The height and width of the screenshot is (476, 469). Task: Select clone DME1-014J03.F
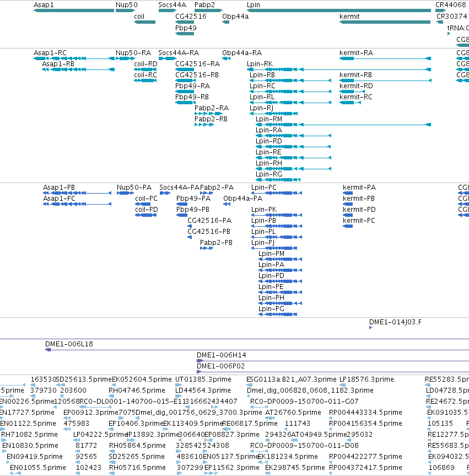coord(371,328)
